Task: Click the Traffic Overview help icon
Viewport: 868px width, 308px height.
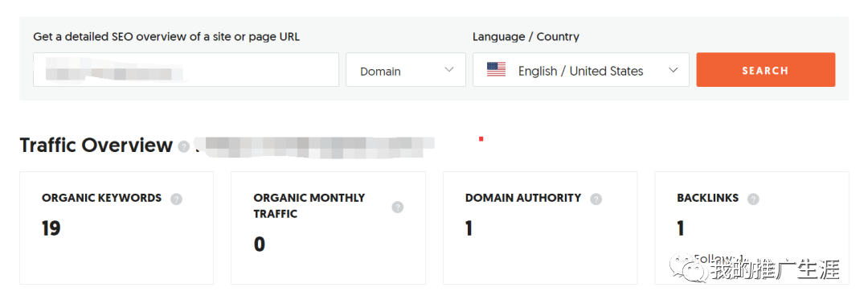Action: pyautogui.click(x=184, y=147)
